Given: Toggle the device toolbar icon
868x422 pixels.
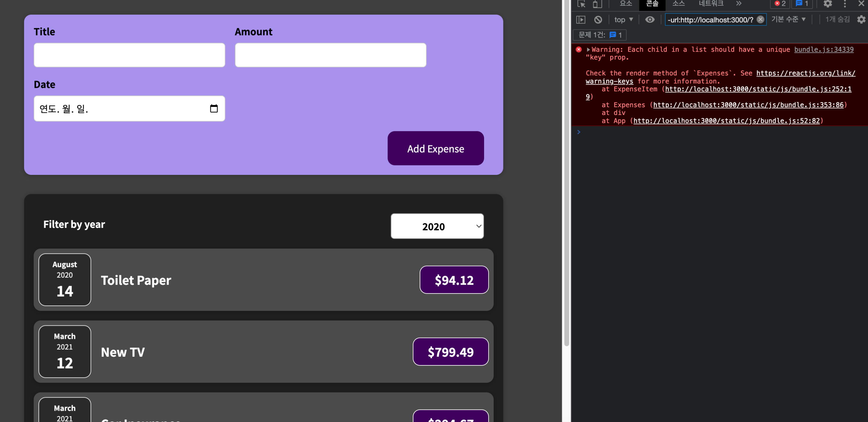Looking at the screenshot, I should click(x=597, y=4).
